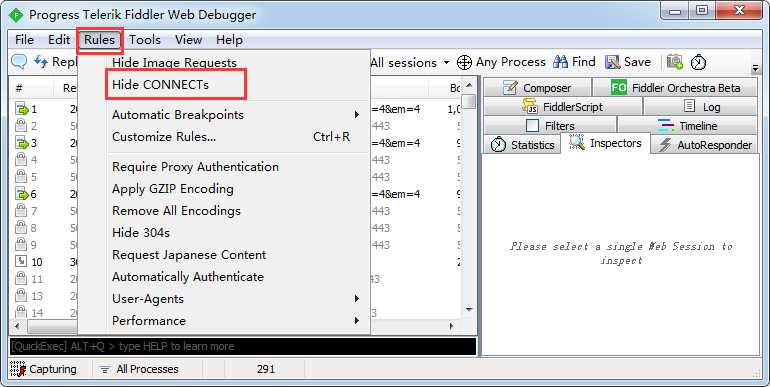Image resolution: width=770 pixels, height=387 pixels.
Task: Open the All sessions dropdown
Action: tap(410, 62)
